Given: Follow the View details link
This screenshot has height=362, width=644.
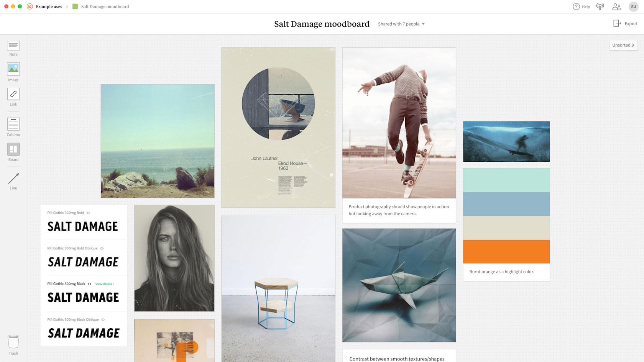Looking at the screenshot, I should point(104,284).
